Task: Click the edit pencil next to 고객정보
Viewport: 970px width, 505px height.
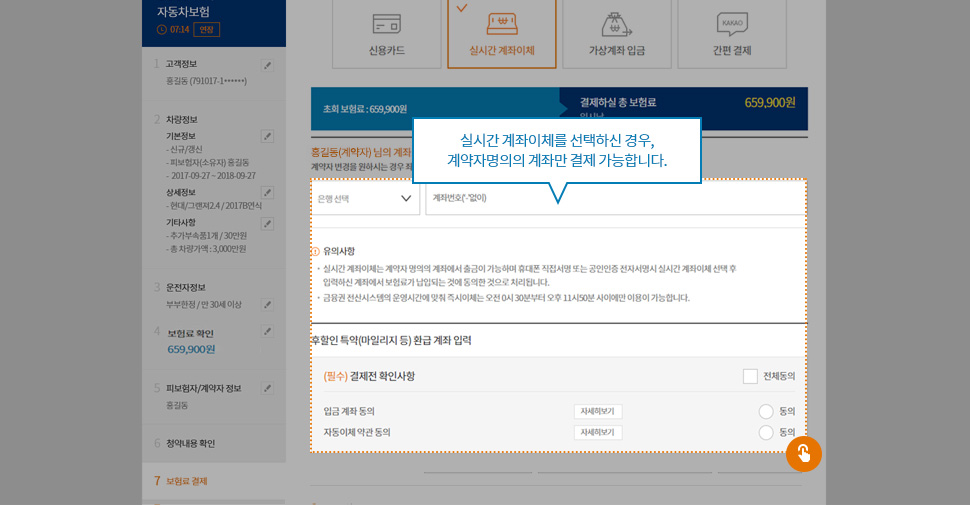Action: pos(267,65)
